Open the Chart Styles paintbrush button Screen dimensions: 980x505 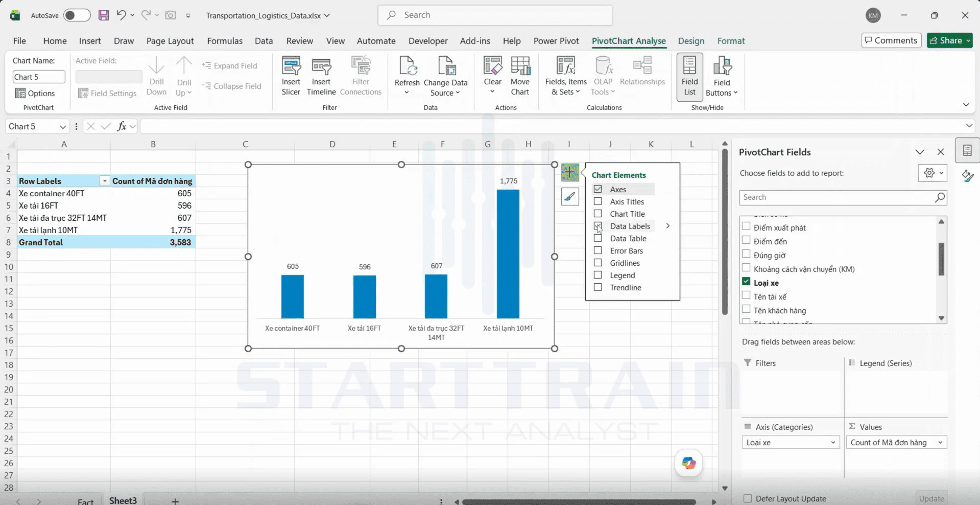(570, 196)
